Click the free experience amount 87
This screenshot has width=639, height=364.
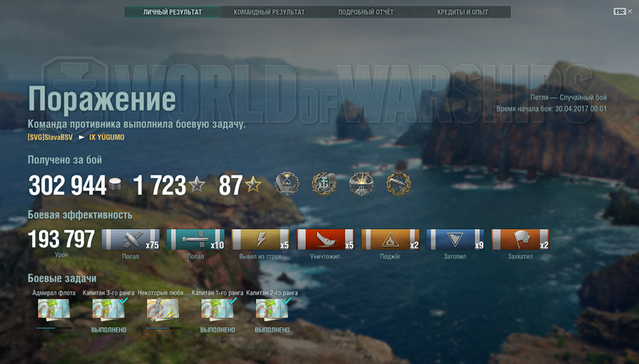(231, 186)
